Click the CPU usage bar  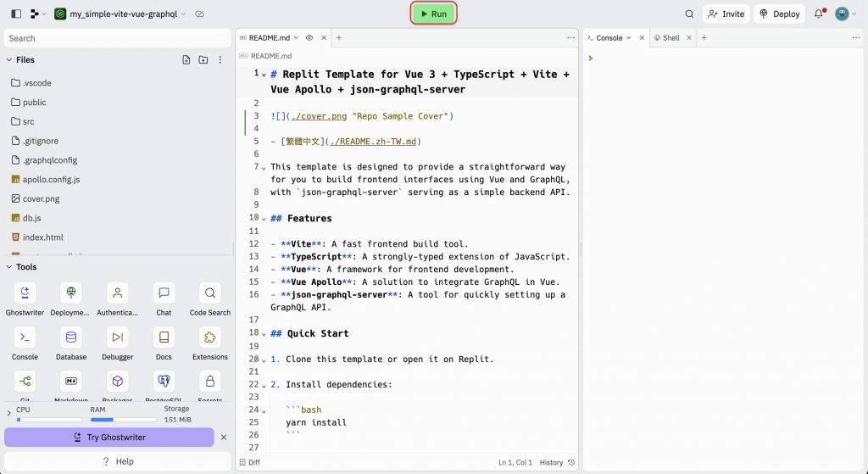click(50, 420)
